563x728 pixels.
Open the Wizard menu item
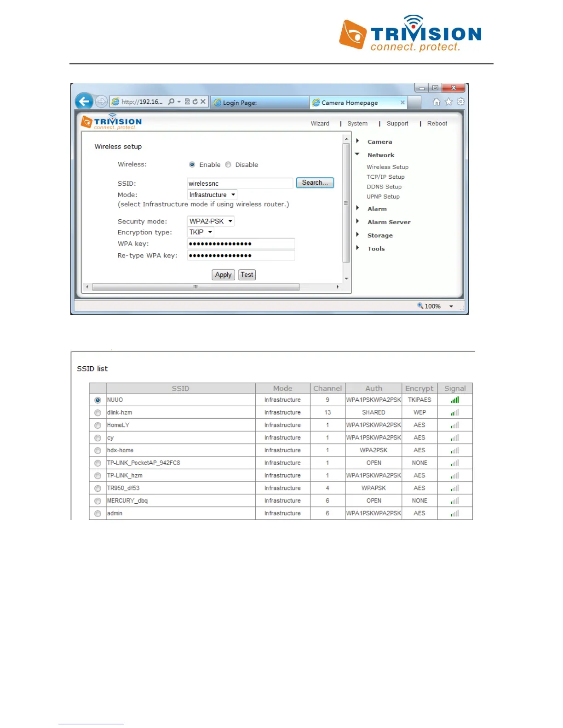tap(320, 124)
